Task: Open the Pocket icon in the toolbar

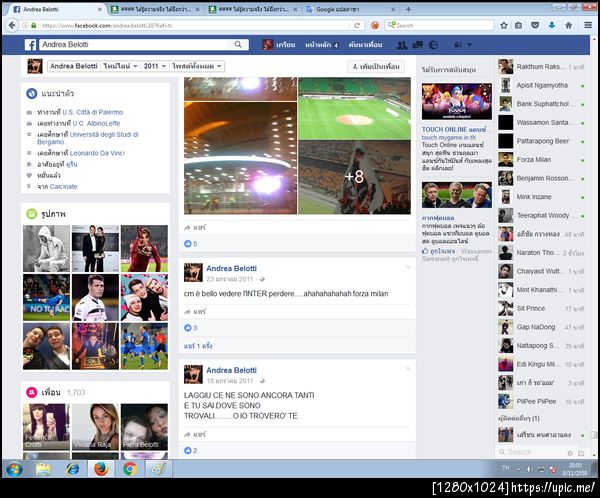Action: point(535,25)
